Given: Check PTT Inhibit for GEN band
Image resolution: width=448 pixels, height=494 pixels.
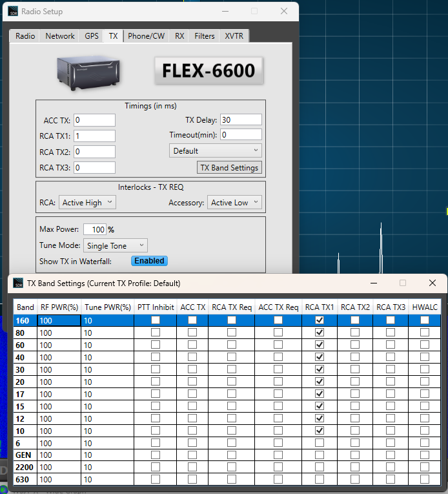Looking at the screenshot, I should [156, 455].
